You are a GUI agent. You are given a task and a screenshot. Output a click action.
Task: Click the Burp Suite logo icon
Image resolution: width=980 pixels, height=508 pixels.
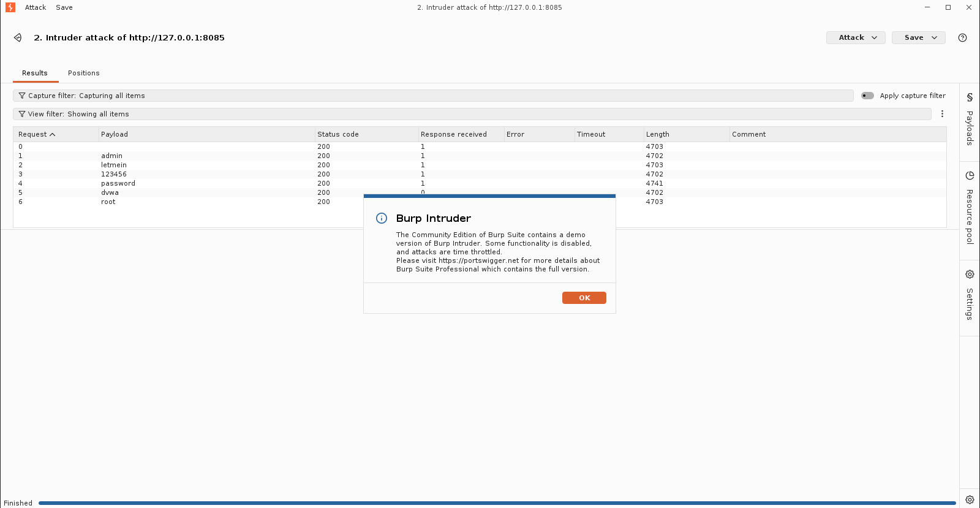10,7
